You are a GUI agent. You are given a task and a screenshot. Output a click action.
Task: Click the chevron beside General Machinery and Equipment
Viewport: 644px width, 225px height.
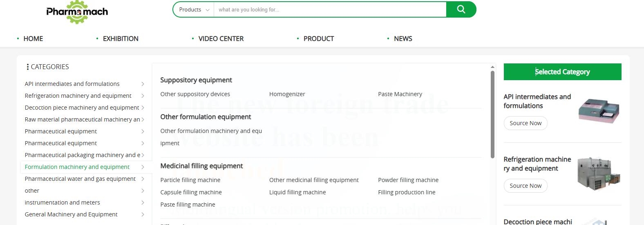point(143,214)
